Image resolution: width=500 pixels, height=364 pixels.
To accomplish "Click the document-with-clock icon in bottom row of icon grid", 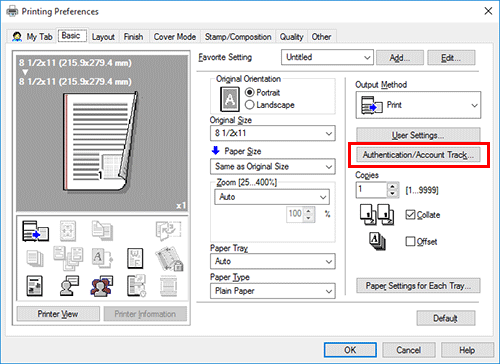I will [136, 286].
